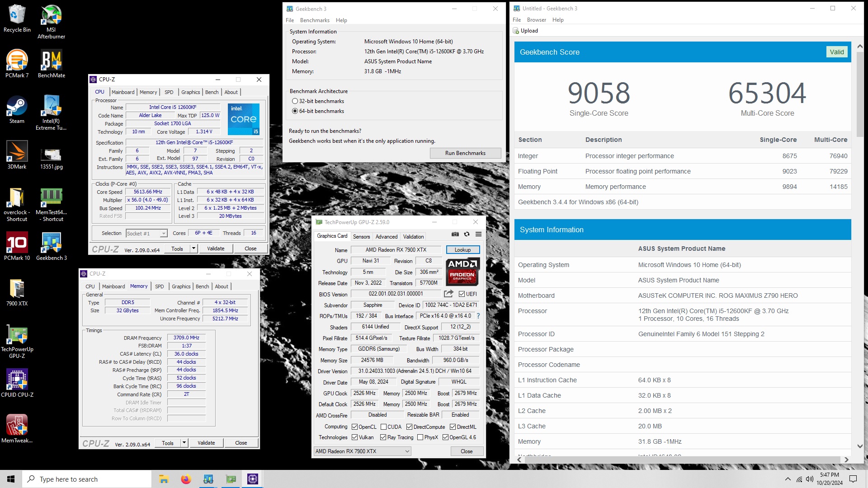
Task: Open MemTest64 shortcut icon
Action: point(51,204)
